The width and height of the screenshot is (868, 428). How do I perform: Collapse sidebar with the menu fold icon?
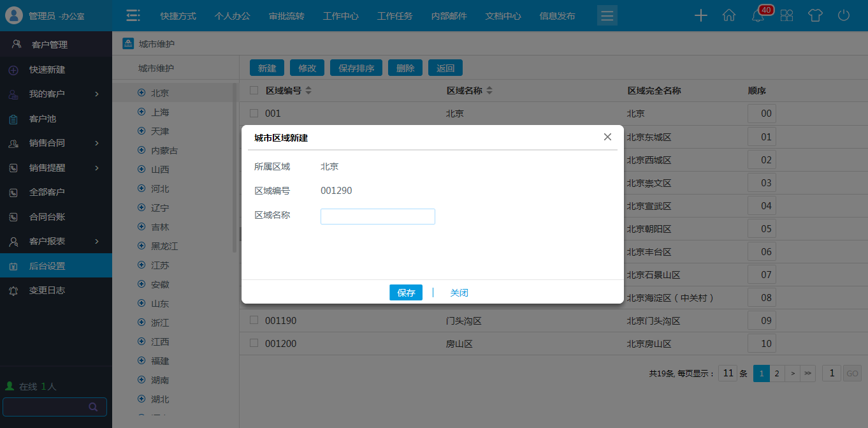pyautogui.click(x=133, y=16)
